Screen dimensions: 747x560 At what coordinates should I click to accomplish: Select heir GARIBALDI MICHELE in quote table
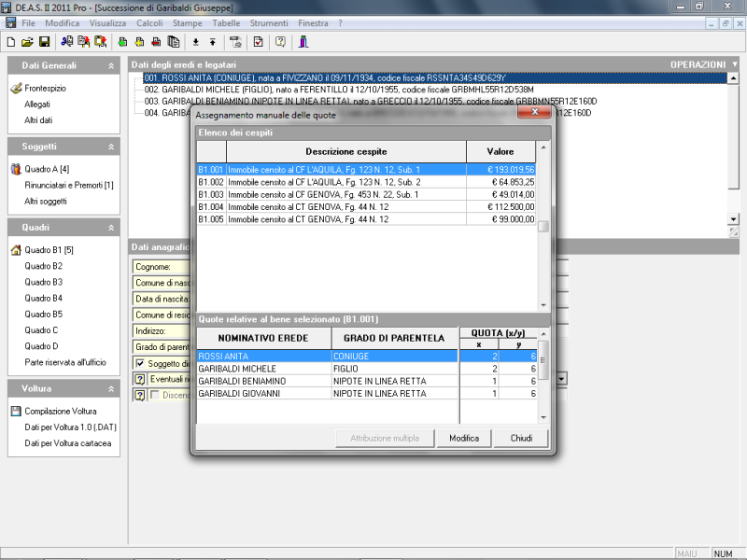tap(367, 369)
